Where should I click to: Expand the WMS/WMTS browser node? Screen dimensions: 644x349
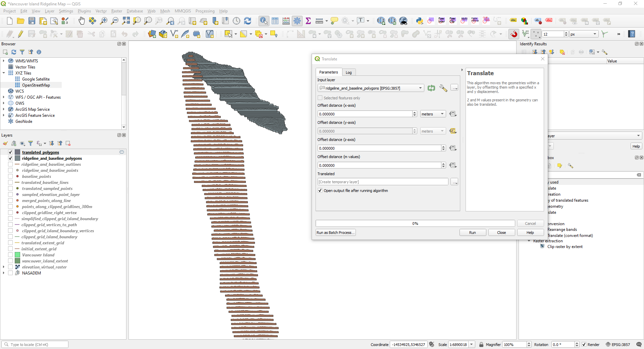[4, 61]
